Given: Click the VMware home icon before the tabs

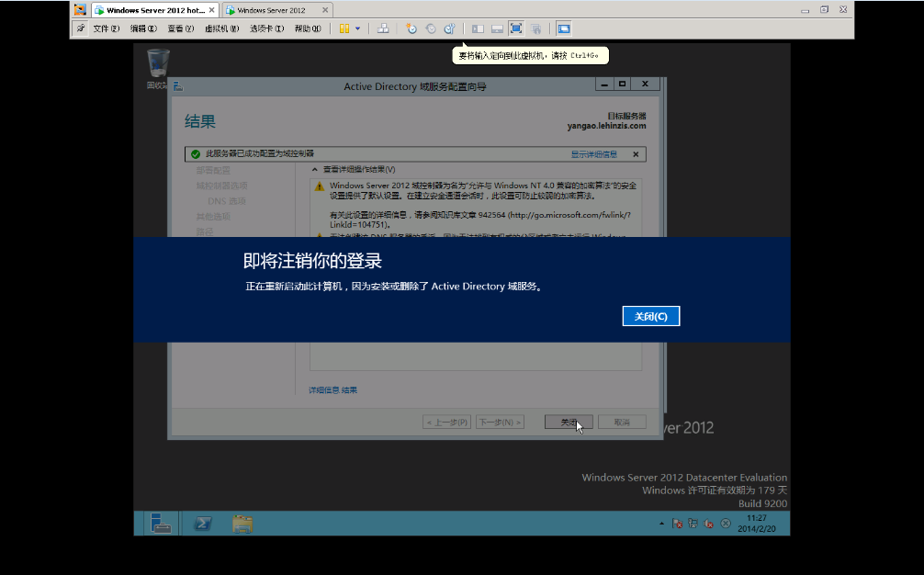Looking at the screenshot, I should (x=80, y=10).
